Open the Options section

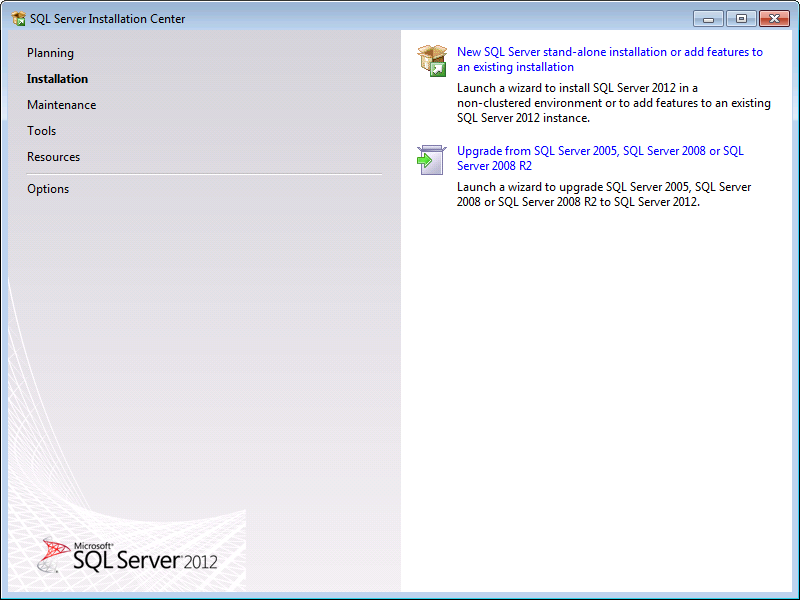[x=48, y=189]
